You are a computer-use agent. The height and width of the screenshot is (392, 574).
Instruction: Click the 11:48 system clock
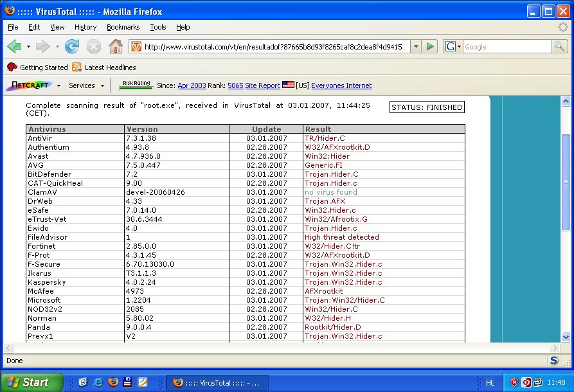pyautogui.click(x=556, y=382)
